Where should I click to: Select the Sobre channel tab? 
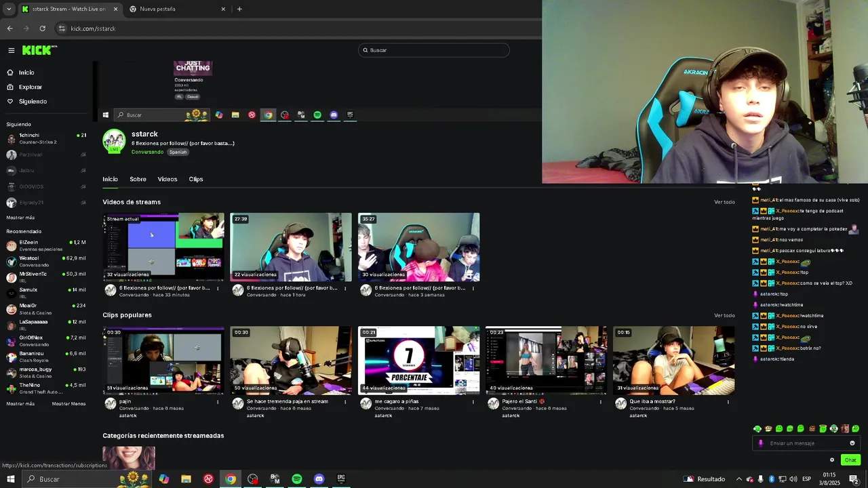click(138, 179)
